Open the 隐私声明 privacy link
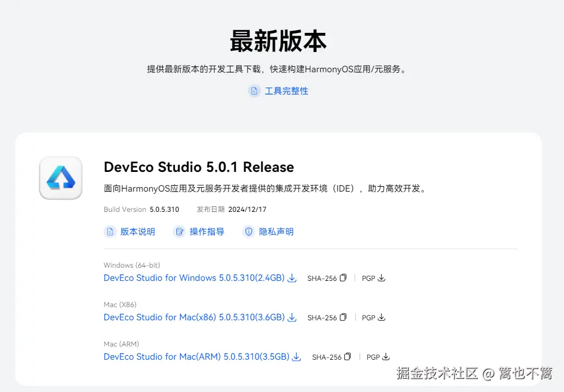The width and height of the screenshot is (564, 392). (x=276, y=232)
